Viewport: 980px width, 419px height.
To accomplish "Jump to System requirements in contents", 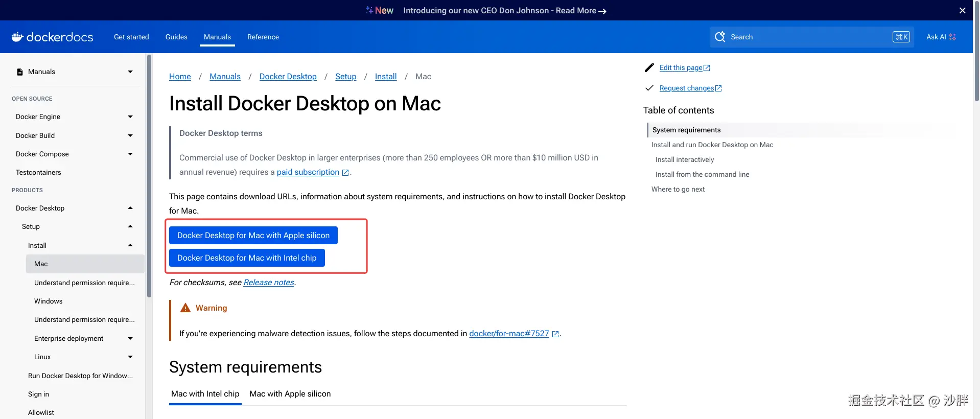I will [x=686, y=130].
